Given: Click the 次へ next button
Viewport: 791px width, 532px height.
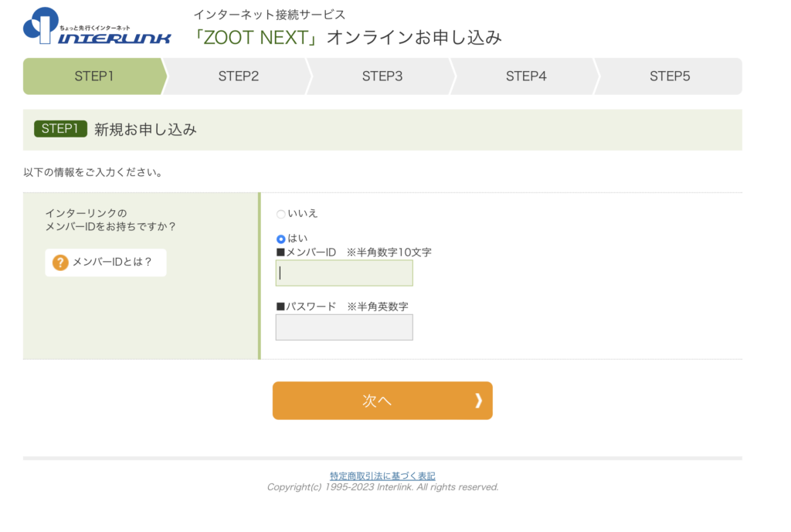Looking at the screenshot, I should [x=382, y=401].
